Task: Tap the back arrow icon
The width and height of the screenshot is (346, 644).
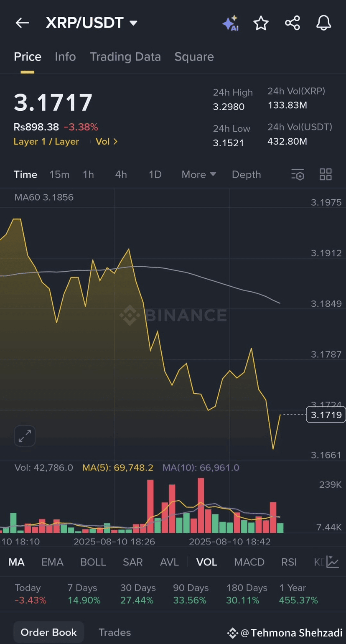Action: pos(22,23)
